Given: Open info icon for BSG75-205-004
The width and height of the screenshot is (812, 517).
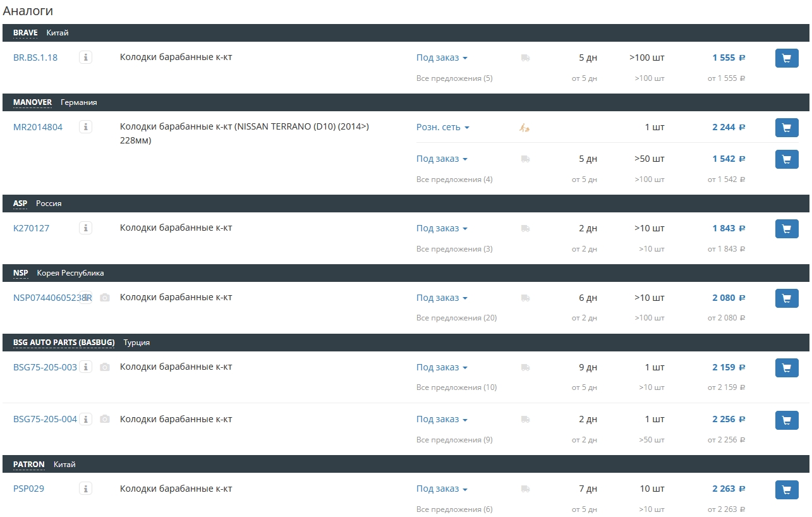Looking at the screenshot, I should coord(86,419).
